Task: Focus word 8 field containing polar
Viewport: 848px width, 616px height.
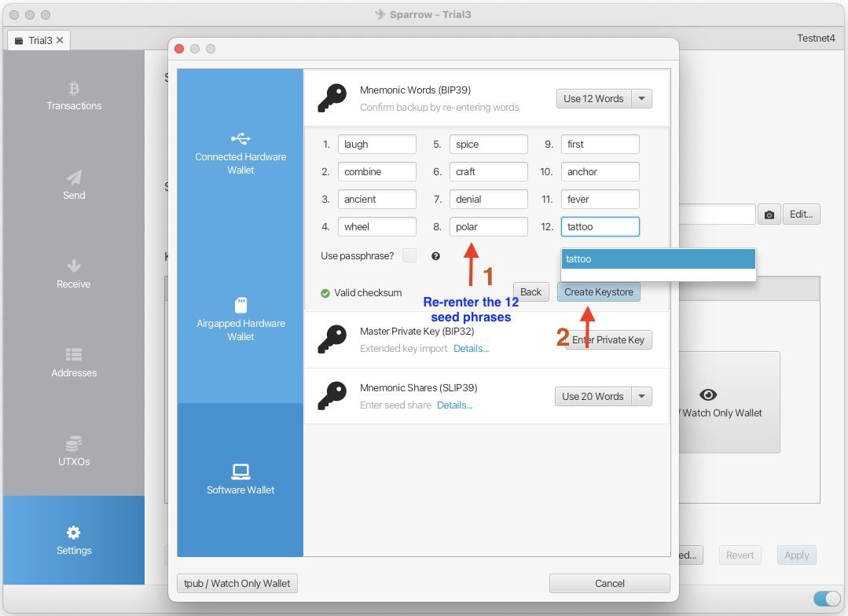Action: [x=488, y=226]
